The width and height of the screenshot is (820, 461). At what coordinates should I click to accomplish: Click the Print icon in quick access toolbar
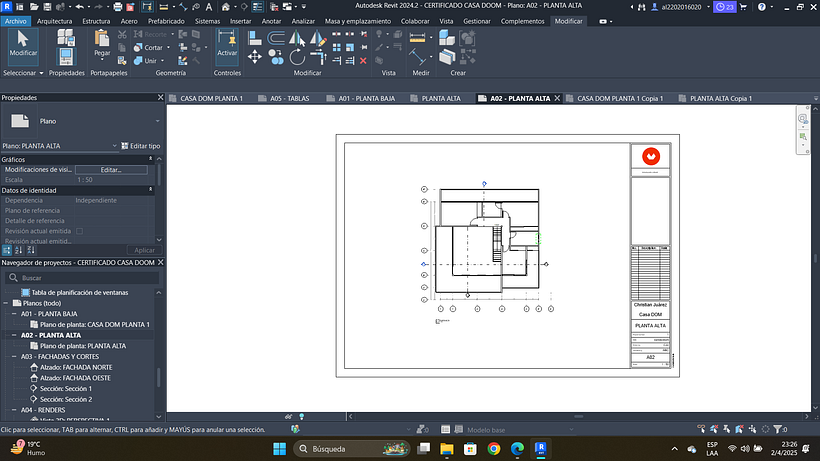point(118,7)
